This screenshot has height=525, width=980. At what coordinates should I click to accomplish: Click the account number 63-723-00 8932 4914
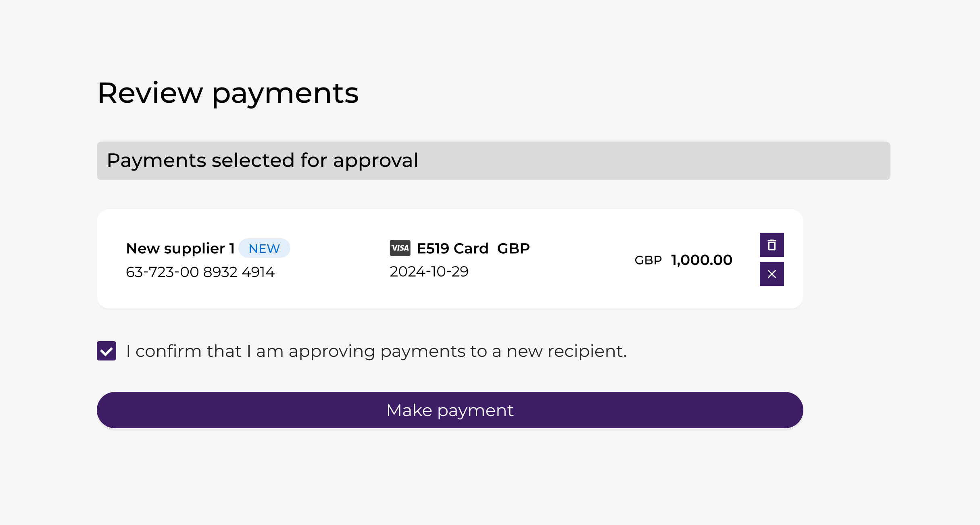tap(200, 272)
